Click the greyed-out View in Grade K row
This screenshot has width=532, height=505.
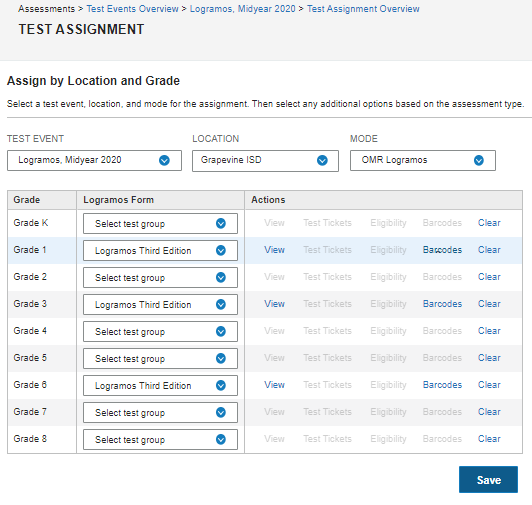pyautogui.click(x=274, y=223)
